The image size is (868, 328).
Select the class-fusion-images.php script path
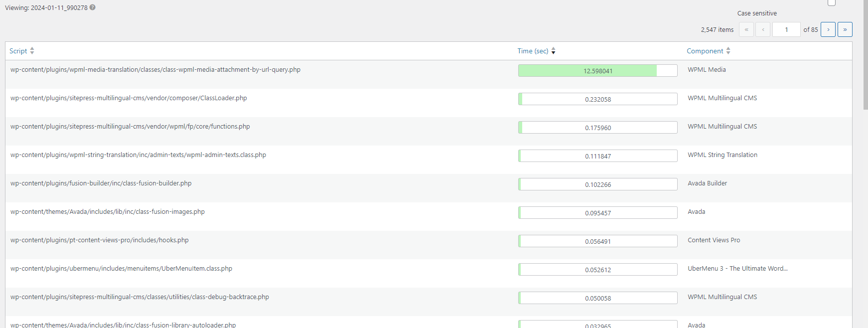click(x=108, y=212)
